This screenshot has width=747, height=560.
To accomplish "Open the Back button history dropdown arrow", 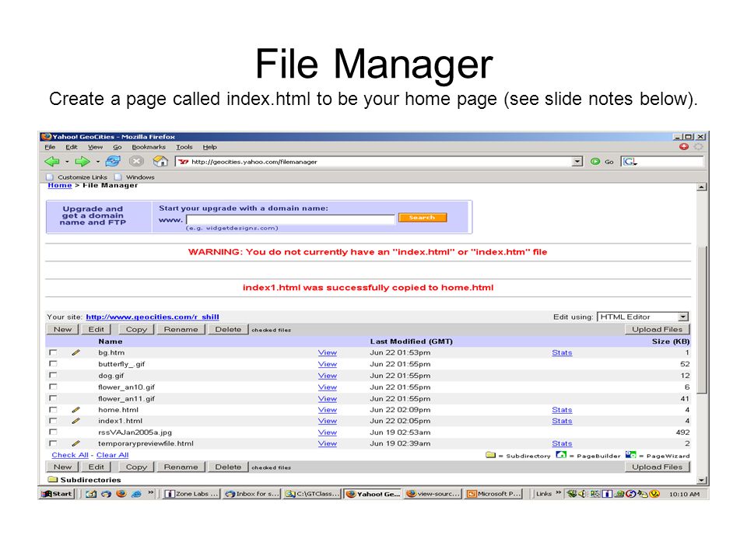I will coord(67,162).
